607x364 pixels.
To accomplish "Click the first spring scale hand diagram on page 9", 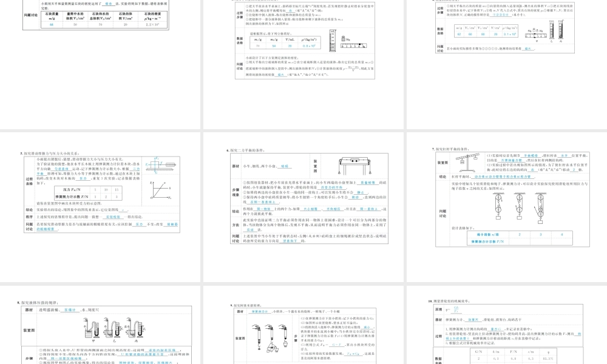I will 257,337.
